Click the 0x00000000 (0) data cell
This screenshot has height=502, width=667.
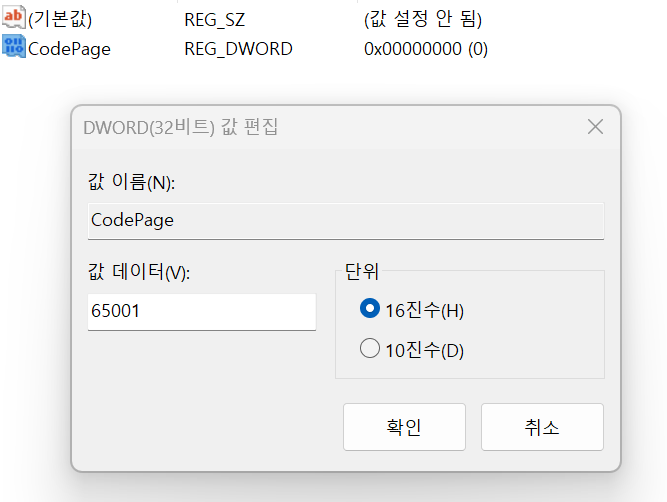(426, 49)
